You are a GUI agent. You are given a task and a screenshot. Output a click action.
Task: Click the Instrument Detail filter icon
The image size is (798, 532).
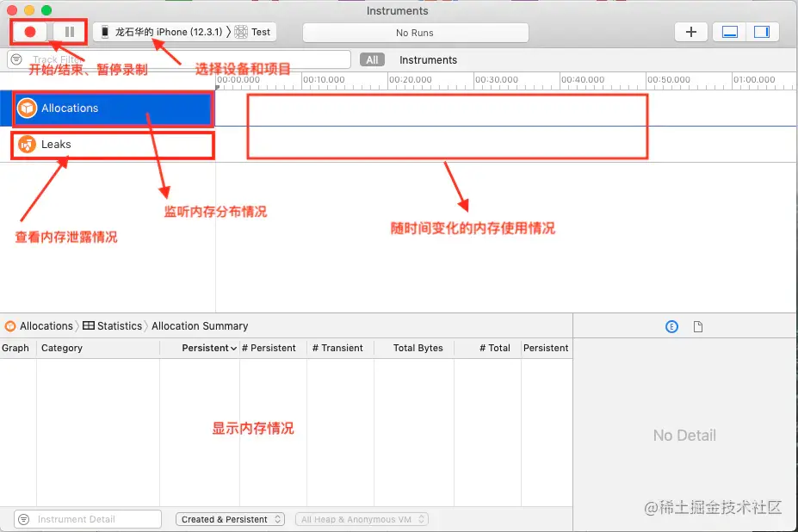tap(23, 519)
